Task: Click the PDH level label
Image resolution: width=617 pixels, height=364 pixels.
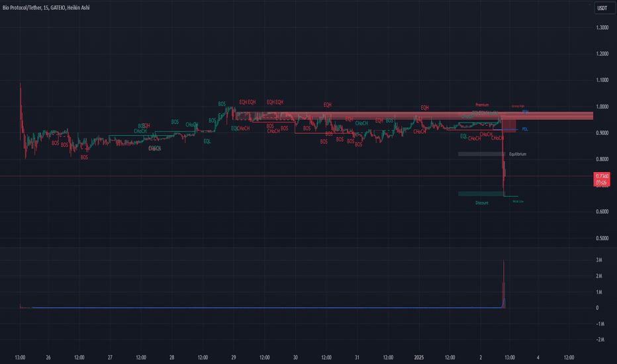Action: pyautogui.click(x=525, y=112)
